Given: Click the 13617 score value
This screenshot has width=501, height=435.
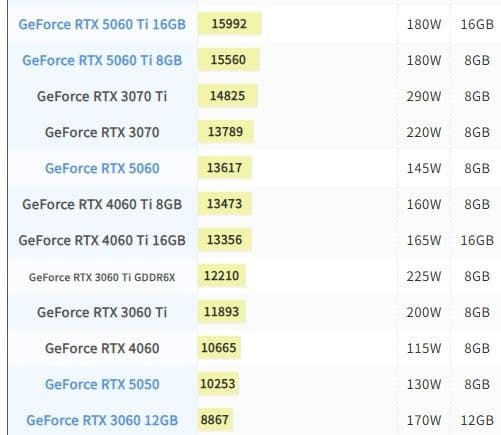Looking at the screenshot, I should (x=224, y=168).
